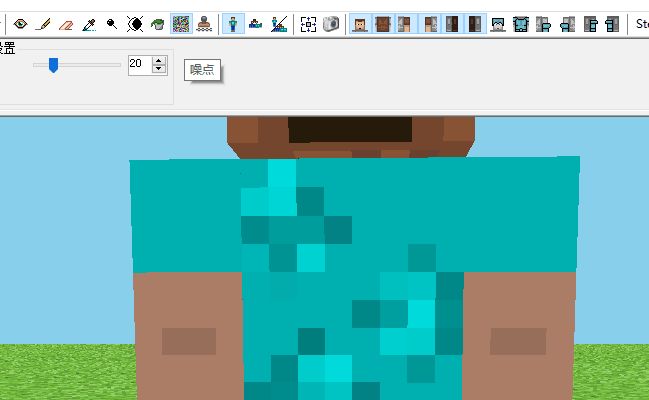Toggle helmet overlay layer visibility
The height and width of the screenshot is (400, 649).
[x=498, y=24]
